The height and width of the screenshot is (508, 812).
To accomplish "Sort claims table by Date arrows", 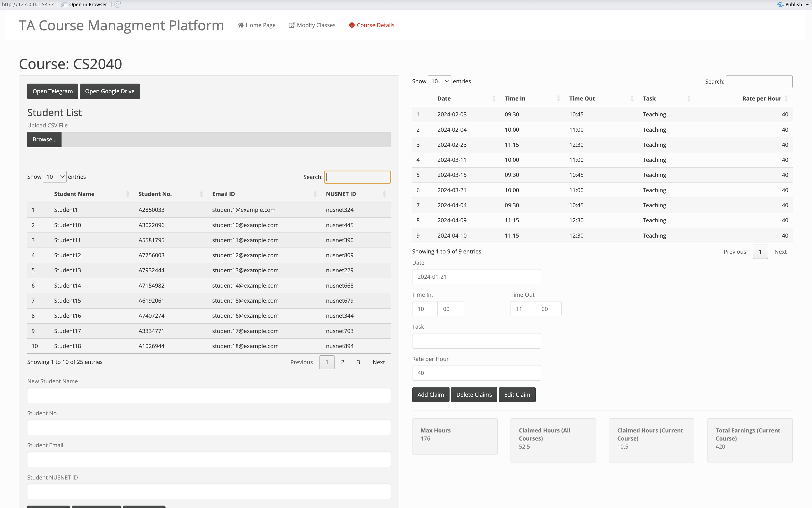I will [494, 98].
